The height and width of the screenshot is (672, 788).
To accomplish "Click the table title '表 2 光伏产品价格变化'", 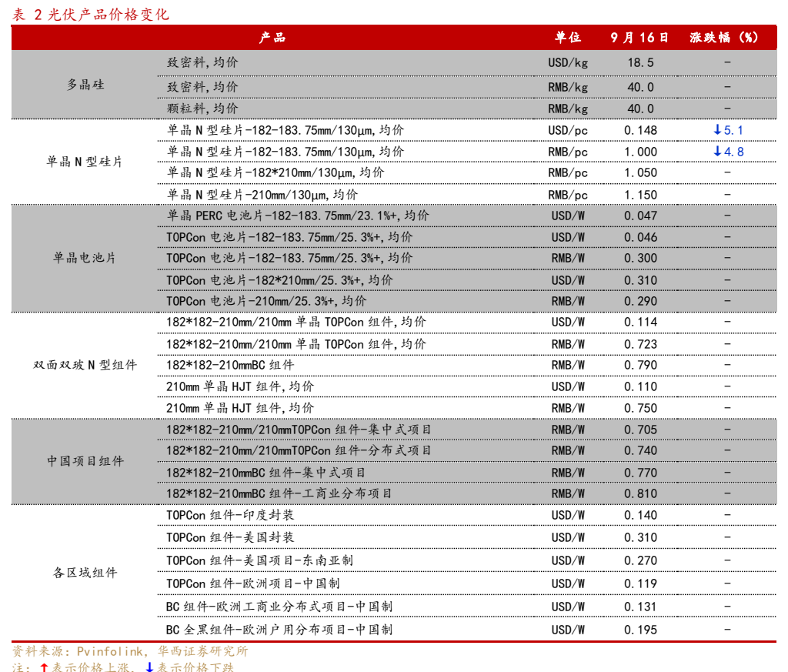I will coord(90,14).
